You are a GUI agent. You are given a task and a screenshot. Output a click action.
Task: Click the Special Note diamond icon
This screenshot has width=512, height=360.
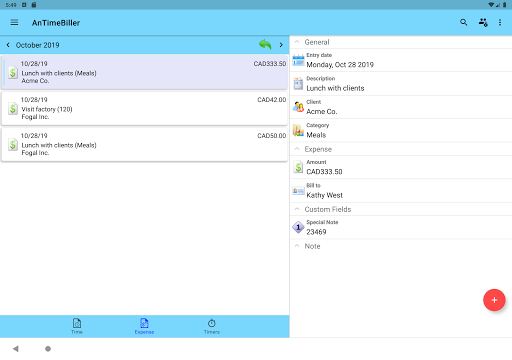298,227
